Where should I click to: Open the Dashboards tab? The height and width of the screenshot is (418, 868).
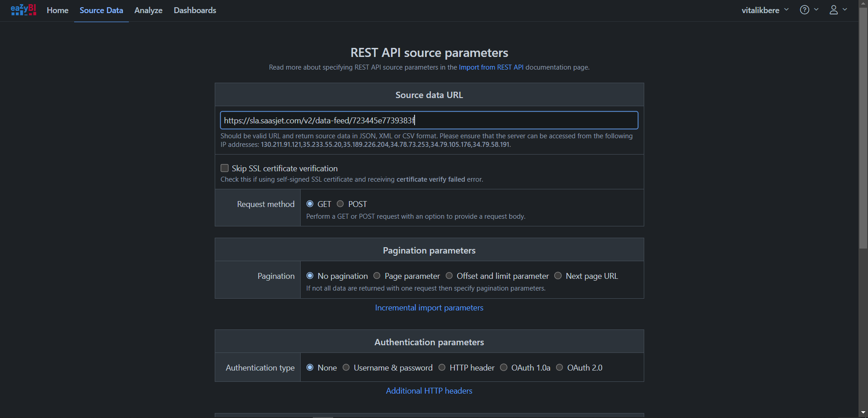pos(195,10)
